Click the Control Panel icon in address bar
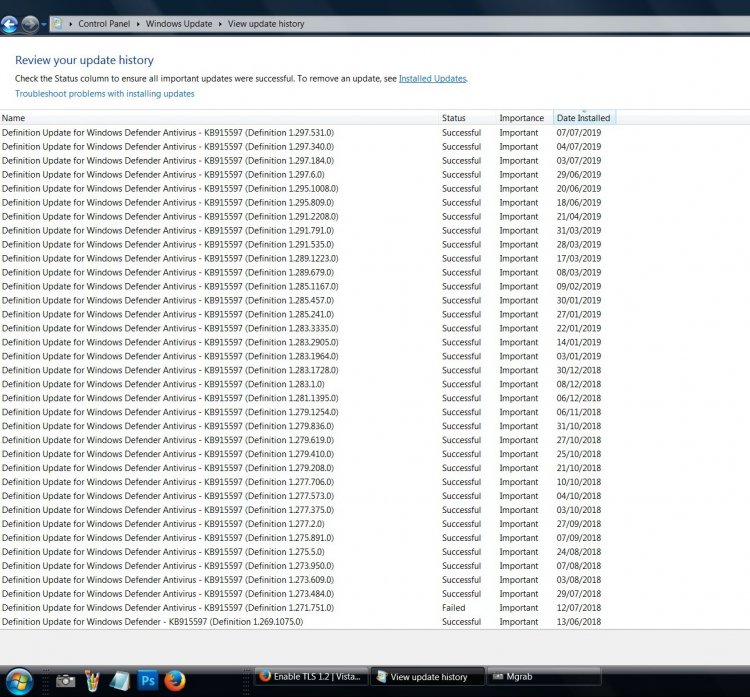This screenshot has width=750, height=697. [57, 23]
